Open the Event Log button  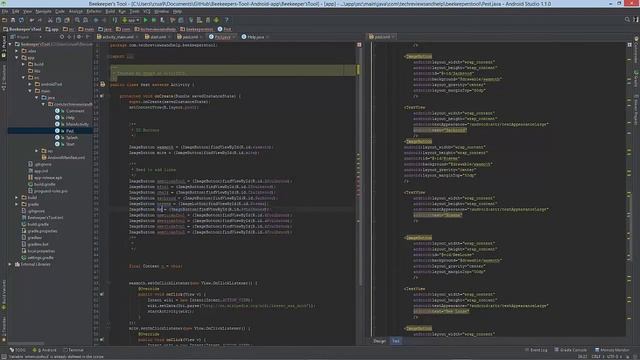(536, 350)
